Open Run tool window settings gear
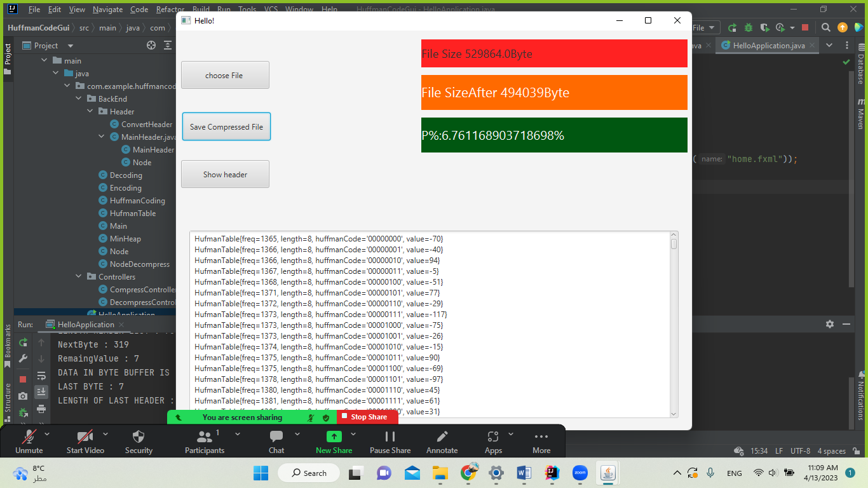This screenshot has height=488, width=868. coord(830,324)
